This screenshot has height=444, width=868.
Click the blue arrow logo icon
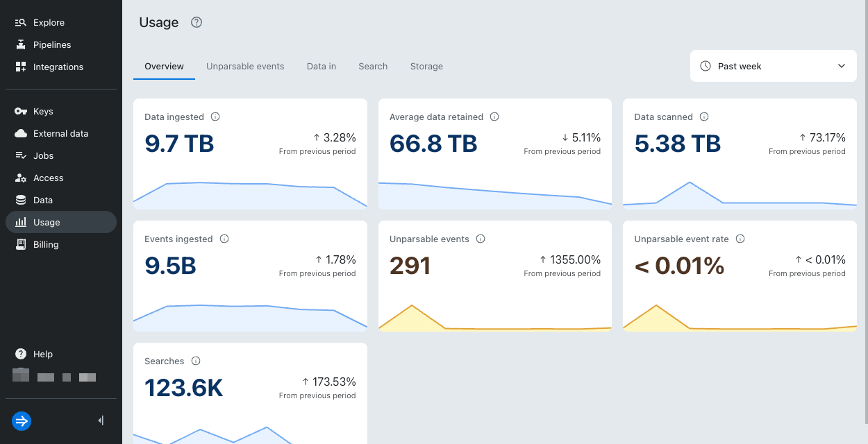[22, 420]
